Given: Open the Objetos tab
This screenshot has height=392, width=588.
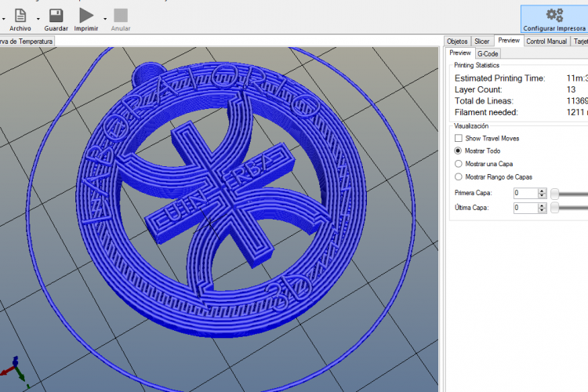Looking at the screenshot, I should 457,41.
